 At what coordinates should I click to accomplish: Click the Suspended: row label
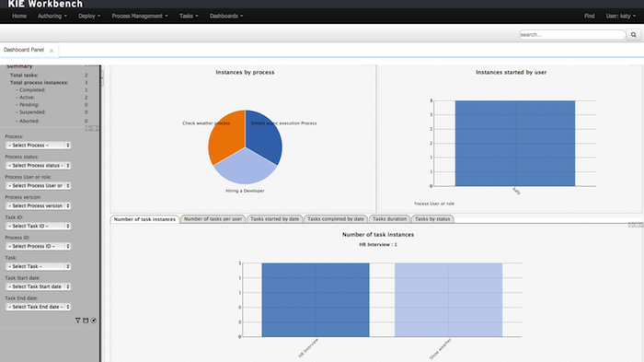point(32,112)
